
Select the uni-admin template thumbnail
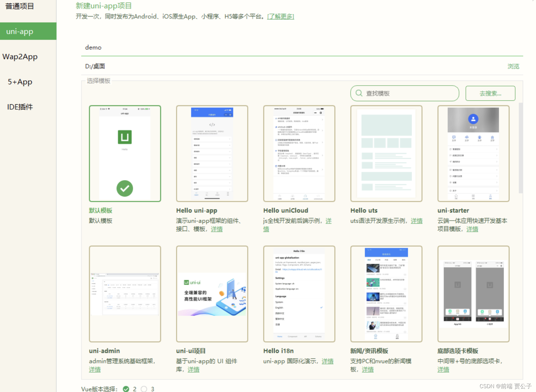coord(125,294)
